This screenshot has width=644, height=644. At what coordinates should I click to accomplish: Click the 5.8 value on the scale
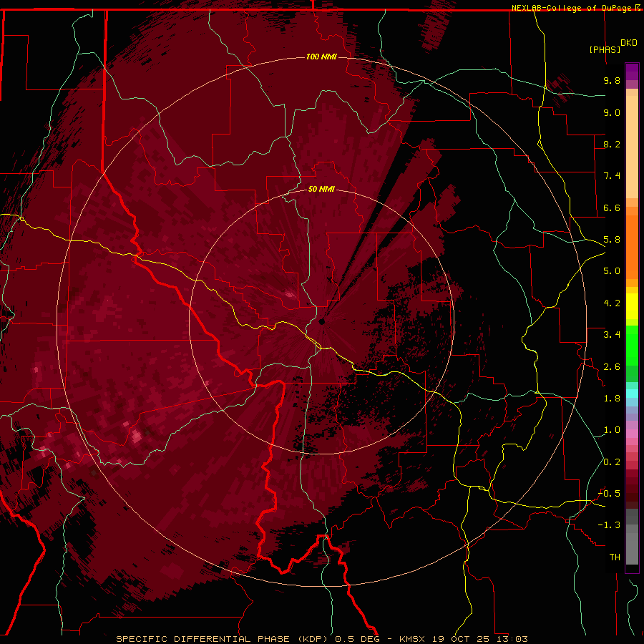tap(612, 240)
